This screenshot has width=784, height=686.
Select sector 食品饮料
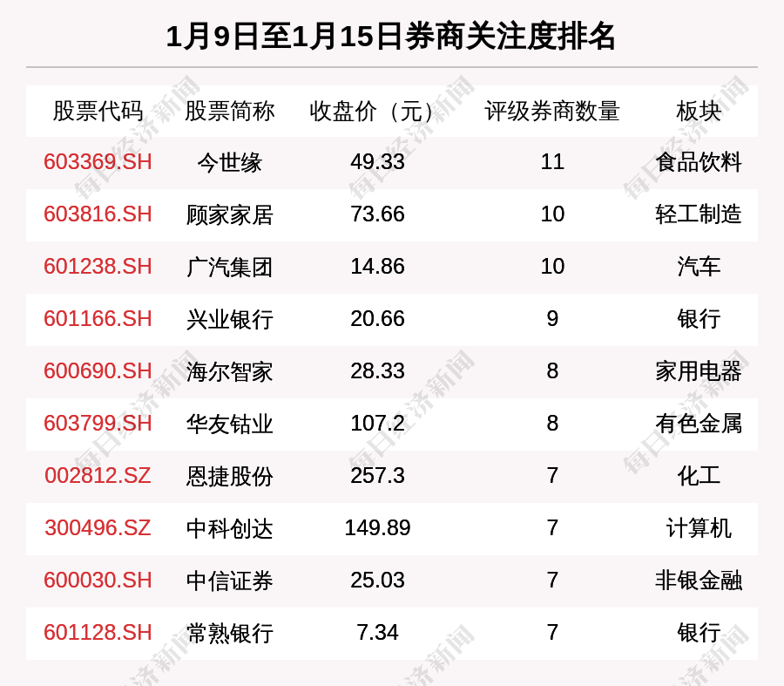[x=699, y=163]
